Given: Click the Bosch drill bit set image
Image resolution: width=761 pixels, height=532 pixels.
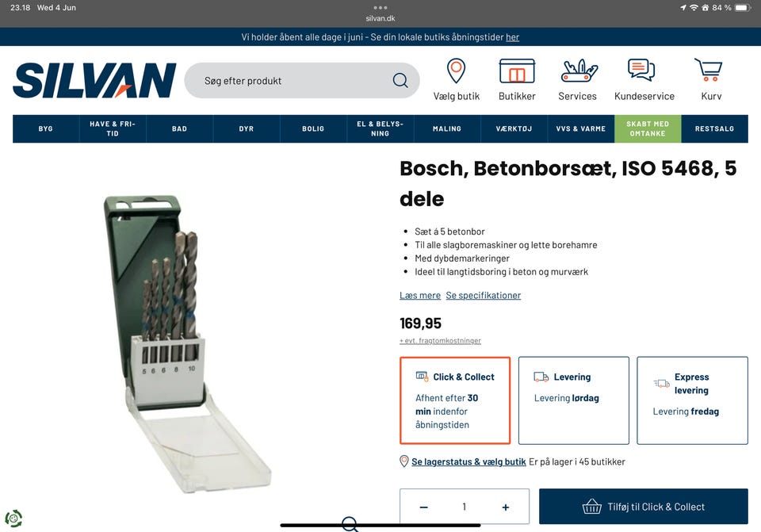Looking at the screenshot, I should point(187,343).
